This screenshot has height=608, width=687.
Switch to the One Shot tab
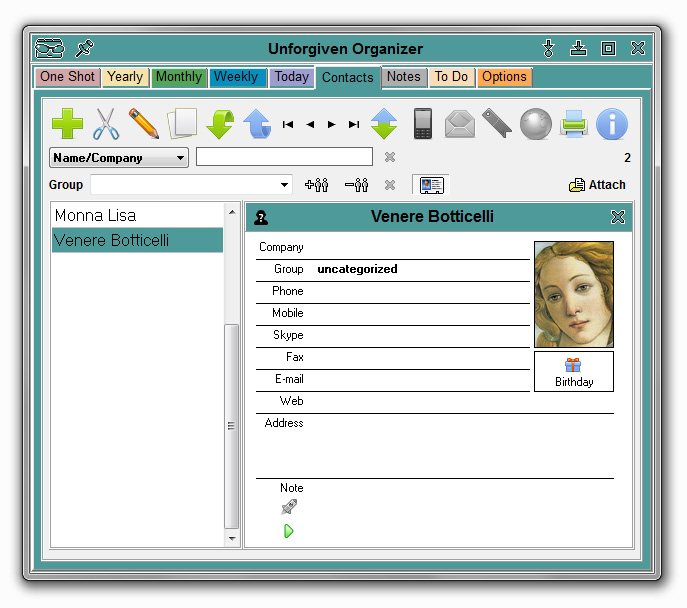[67, 77]
